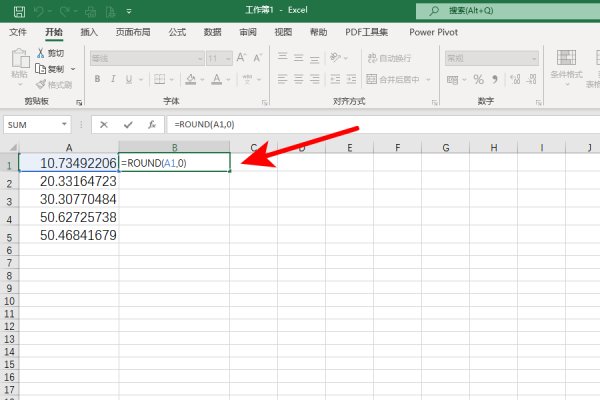
Task: Open the font name combo box
Action: [147, 59]
